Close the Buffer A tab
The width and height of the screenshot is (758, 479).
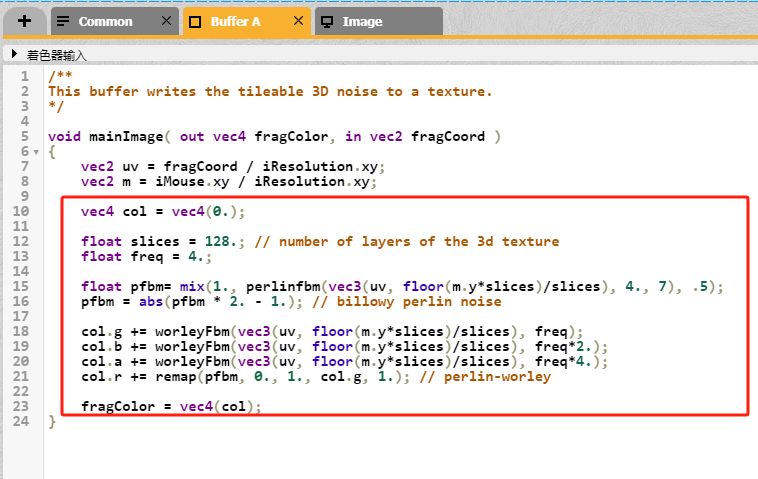[x=297, y=21]
